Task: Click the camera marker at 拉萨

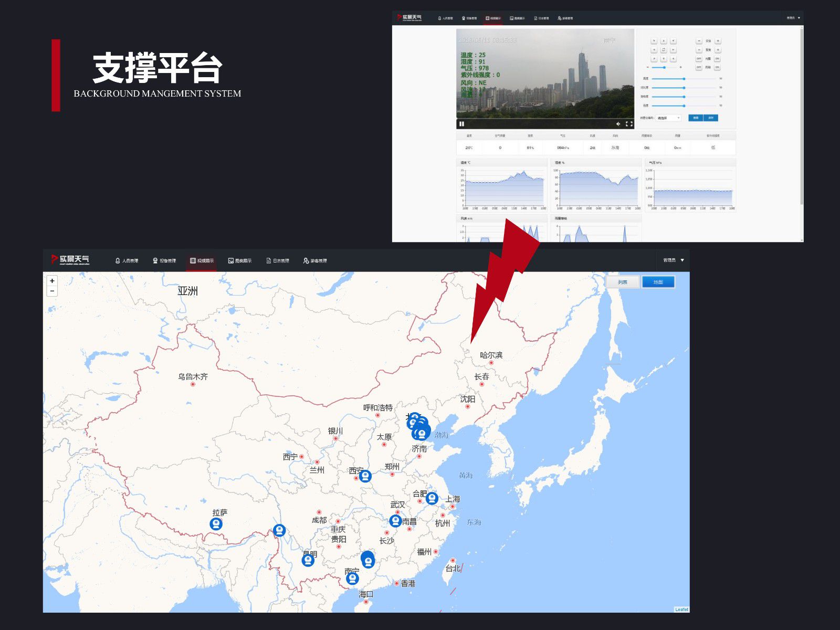Action: tap(216, 523)
